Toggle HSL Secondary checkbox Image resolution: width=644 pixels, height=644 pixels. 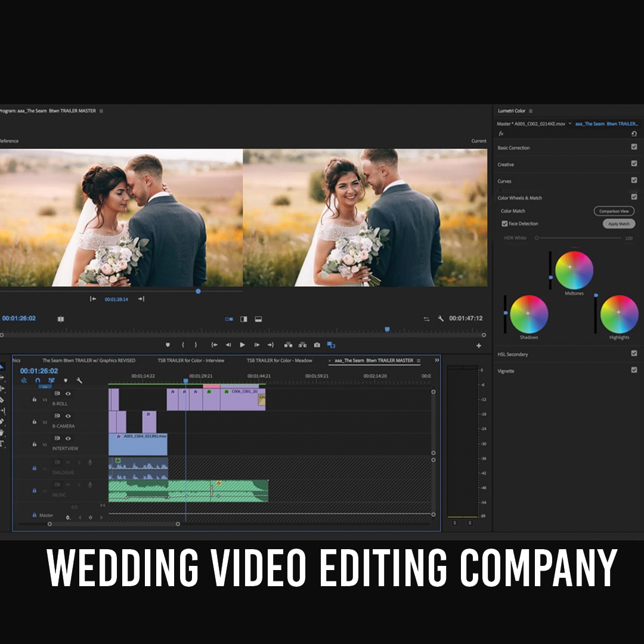point(634,353)
